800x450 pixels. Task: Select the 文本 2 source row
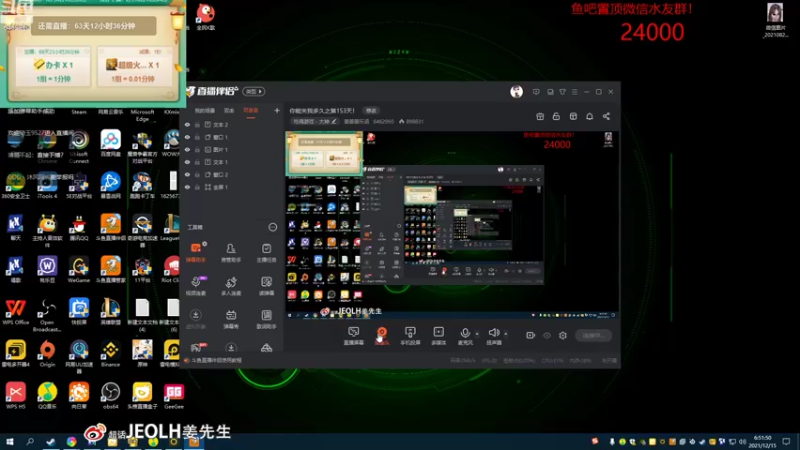(x=232, y=124)
